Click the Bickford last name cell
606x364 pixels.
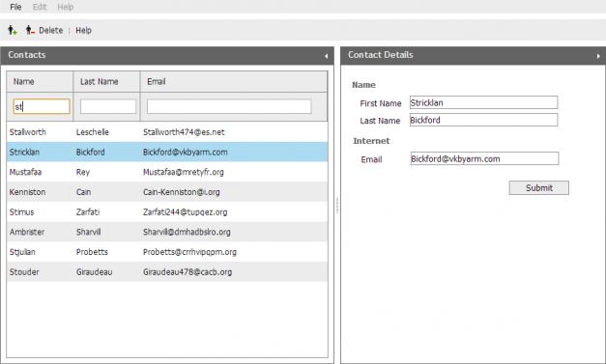91,153
